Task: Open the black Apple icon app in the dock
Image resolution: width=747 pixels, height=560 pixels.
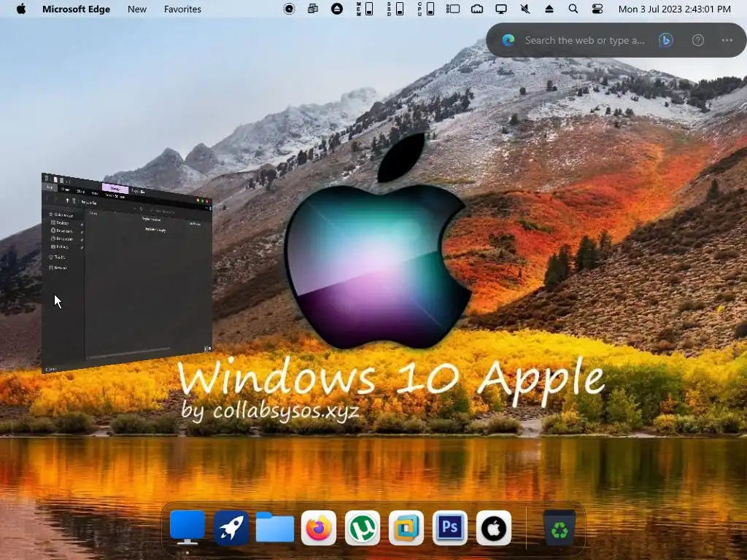Action: 494,528
